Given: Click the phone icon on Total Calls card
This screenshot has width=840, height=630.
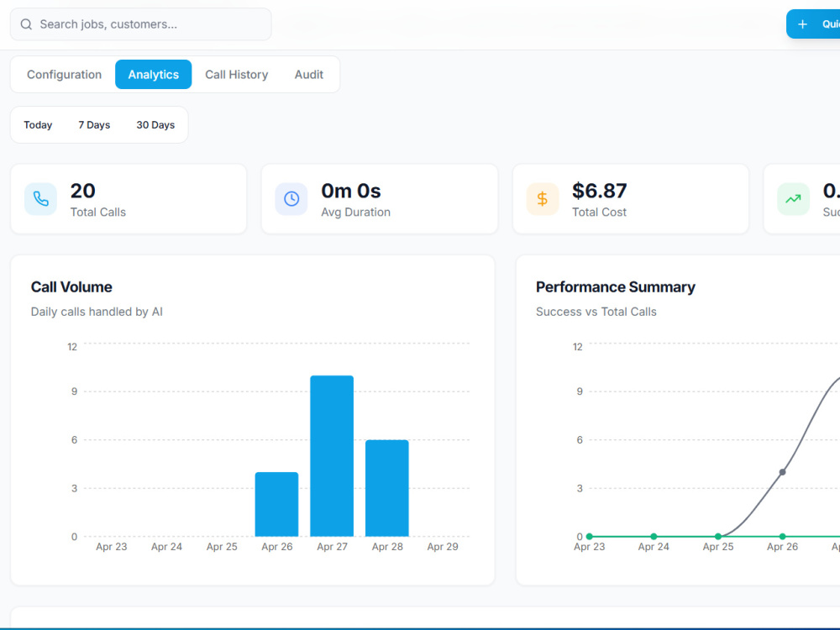Looking at the screenshot, I should point(40,199).
